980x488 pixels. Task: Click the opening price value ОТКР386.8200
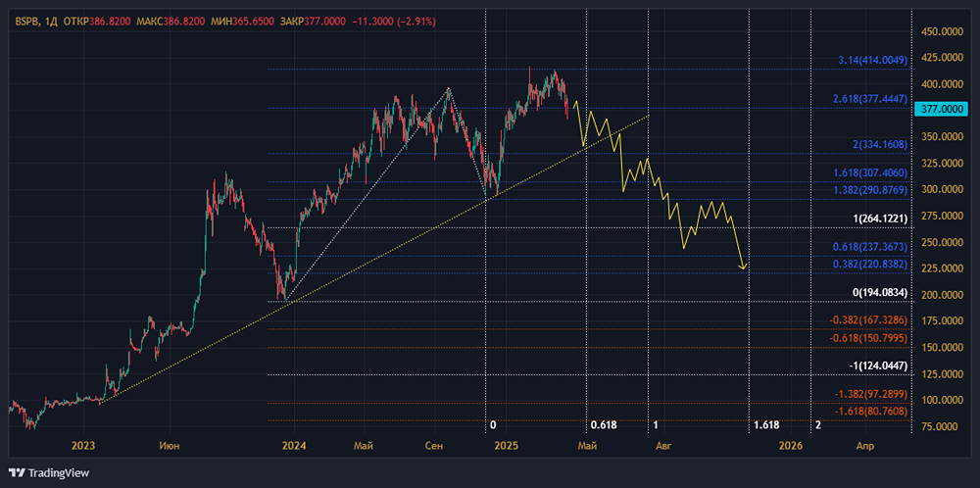tap(97, 22)
